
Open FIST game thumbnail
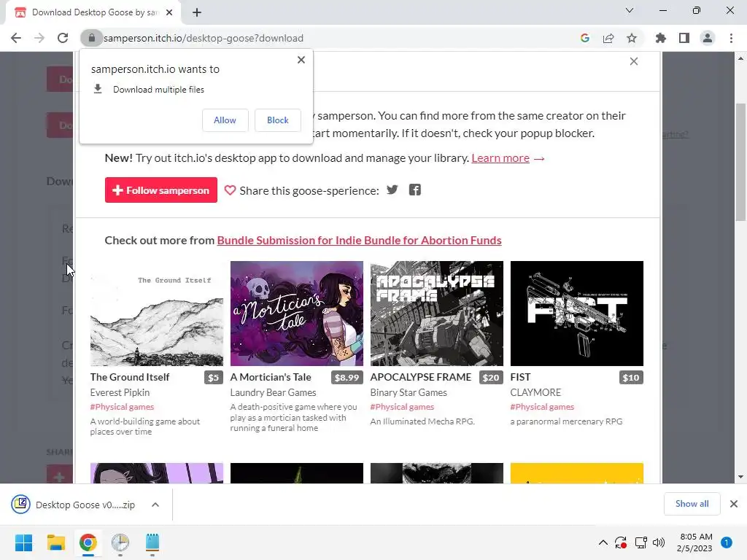[x=577, y=314]
